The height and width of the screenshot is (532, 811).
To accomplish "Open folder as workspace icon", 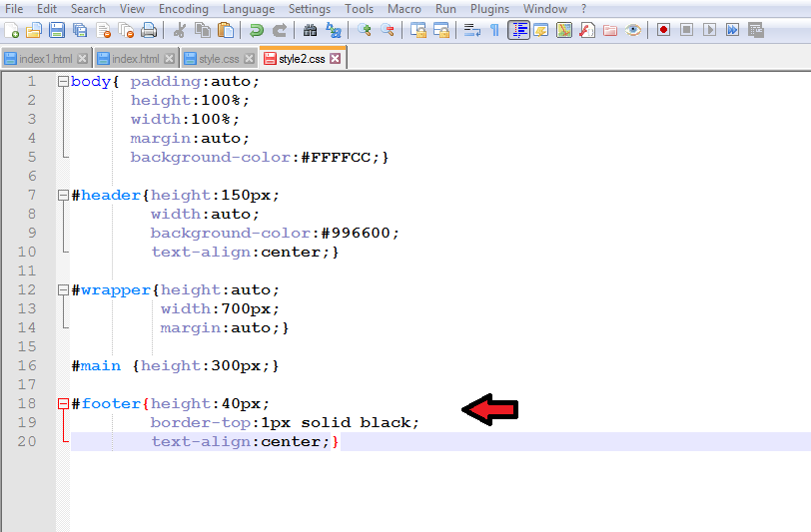I will (x=610, y=31).
